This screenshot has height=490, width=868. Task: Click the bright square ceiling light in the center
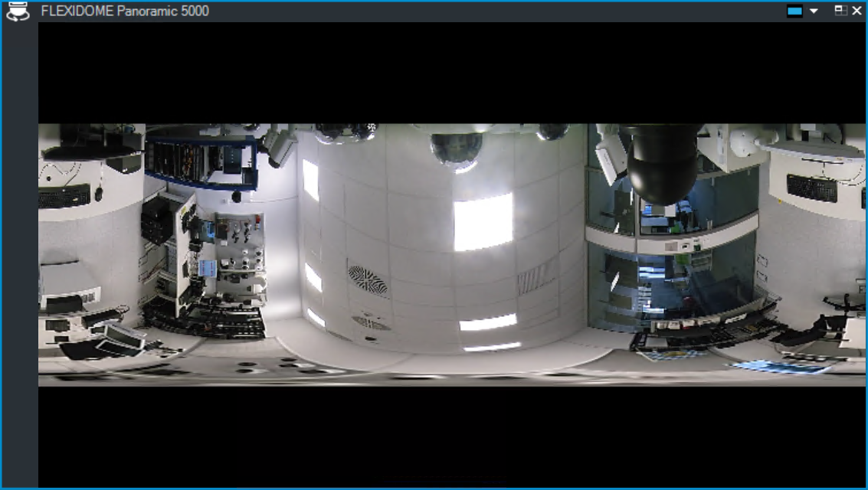pyautogui.click(x=483, y=222)
